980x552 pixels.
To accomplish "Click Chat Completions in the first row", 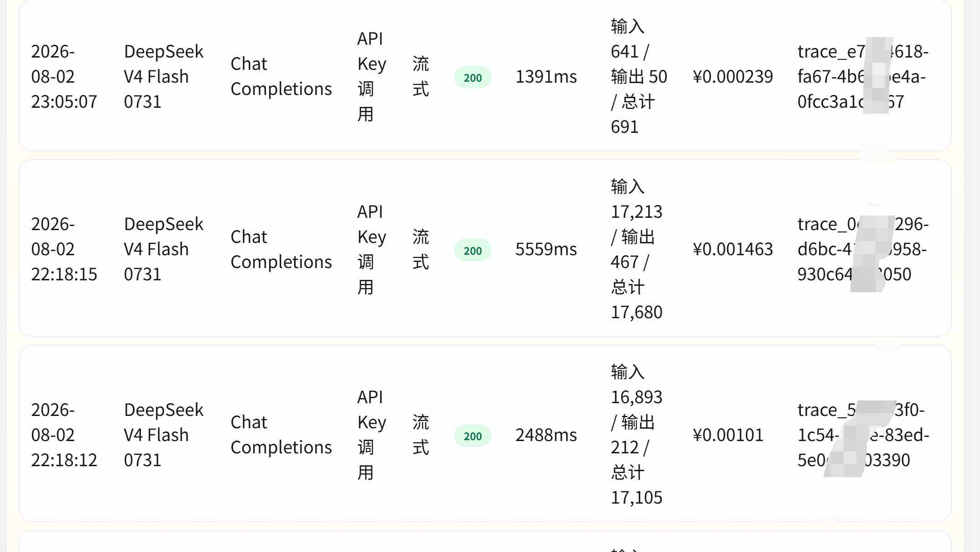I will [281, 77].
